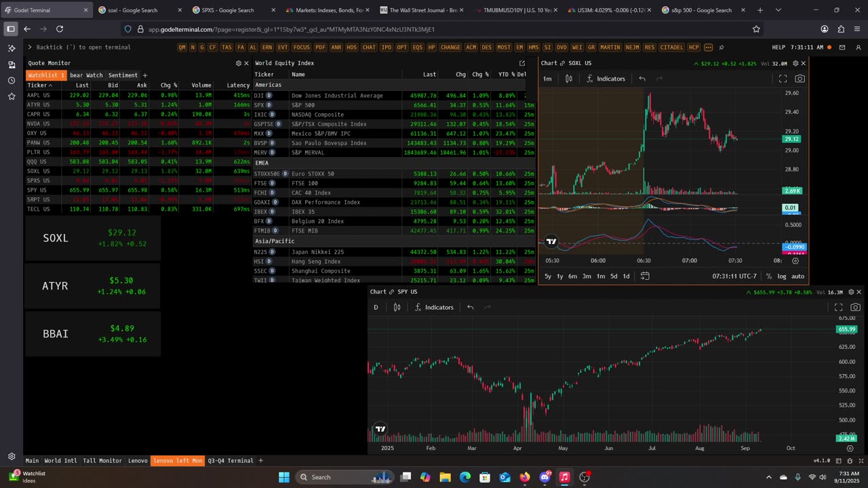Click the FOCUS command shortcut
The width and height of the screenshot is (868, 488).
click(302, 47)
